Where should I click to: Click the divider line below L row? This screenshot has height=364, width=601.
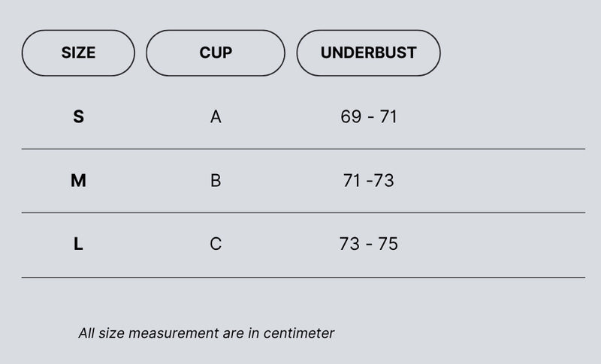click(304, 278)
